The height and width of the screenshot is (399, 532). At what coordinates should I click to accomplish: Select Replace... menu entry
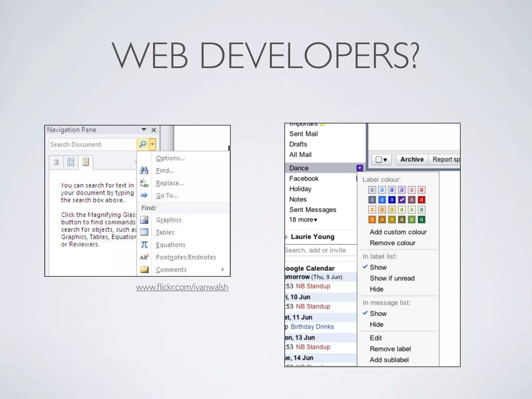(x=170, y=183)
